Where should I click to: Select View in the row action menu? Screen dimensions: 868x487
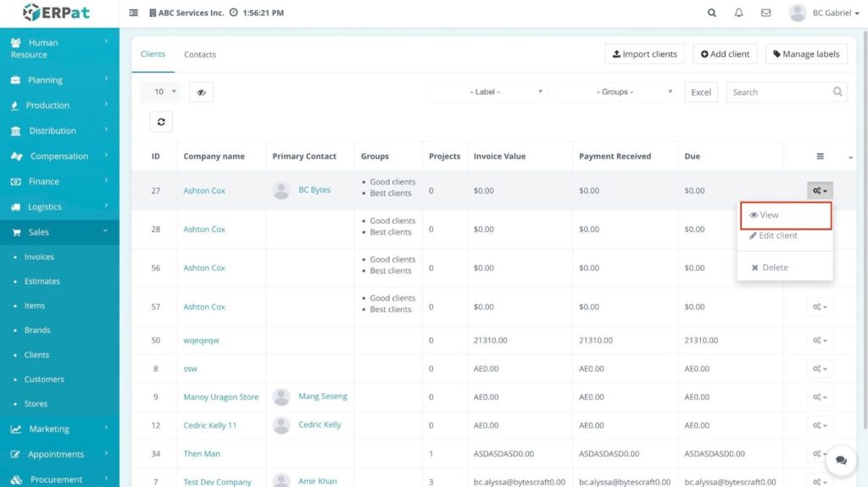(x=785, y=215)
